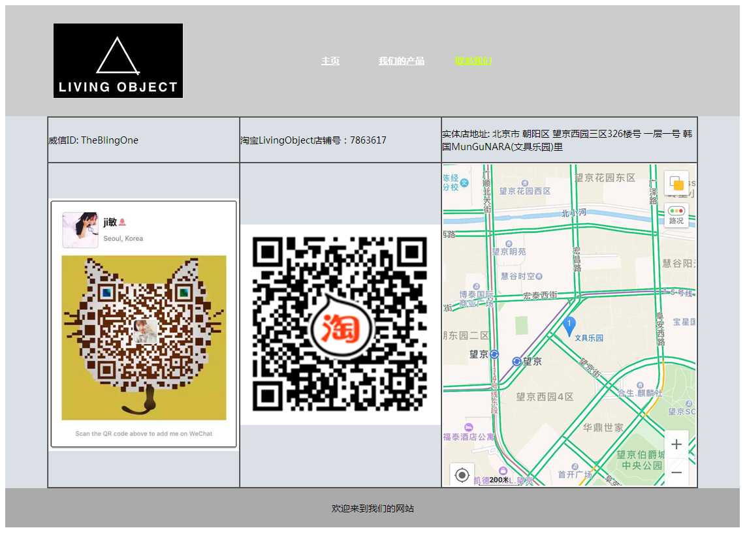Click the 望京 subway station icon on left
This screenshot has width=745, height=560.
point(494,354)
